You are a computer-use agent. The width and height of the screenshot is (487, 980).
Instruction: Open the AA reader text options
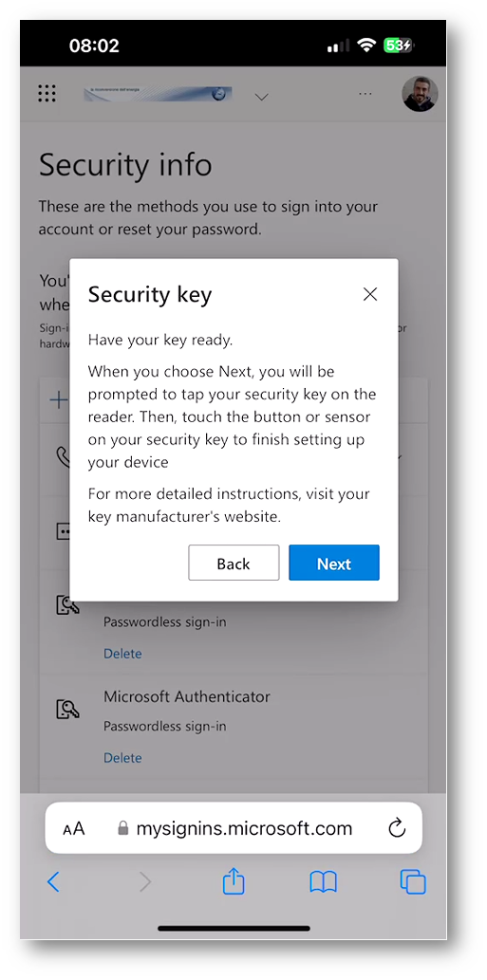coord(74,829)
